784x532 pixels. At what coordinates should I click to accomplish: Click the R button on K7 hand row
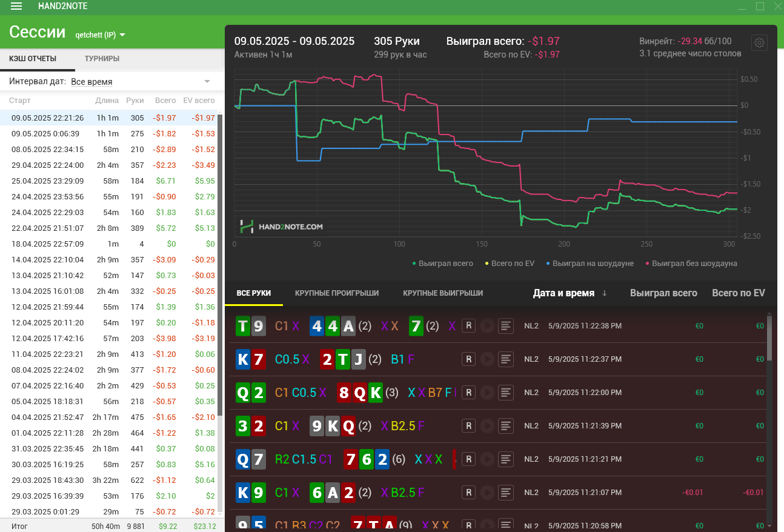coord(468,359)
